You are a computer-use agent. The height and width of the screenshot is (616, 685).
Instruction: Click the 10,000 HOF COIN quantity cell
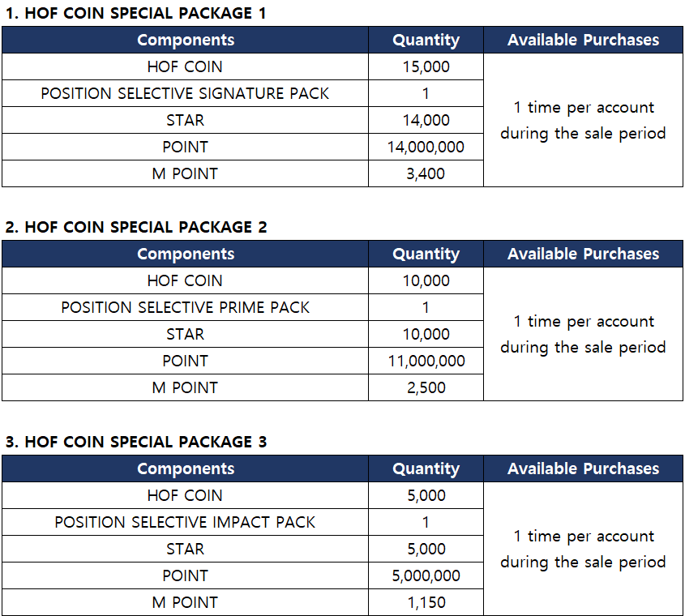tap(426, 280)
